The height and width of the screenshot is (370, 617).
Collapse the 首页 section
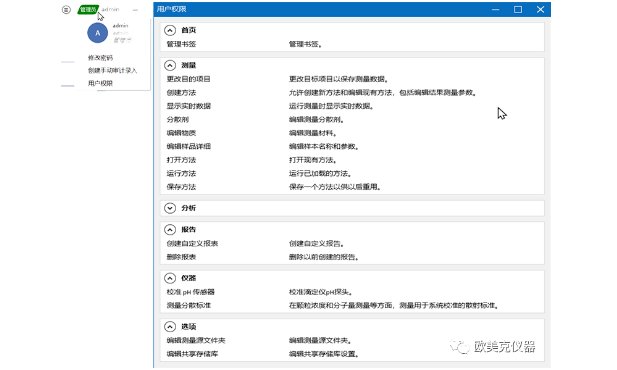[170, 30]
